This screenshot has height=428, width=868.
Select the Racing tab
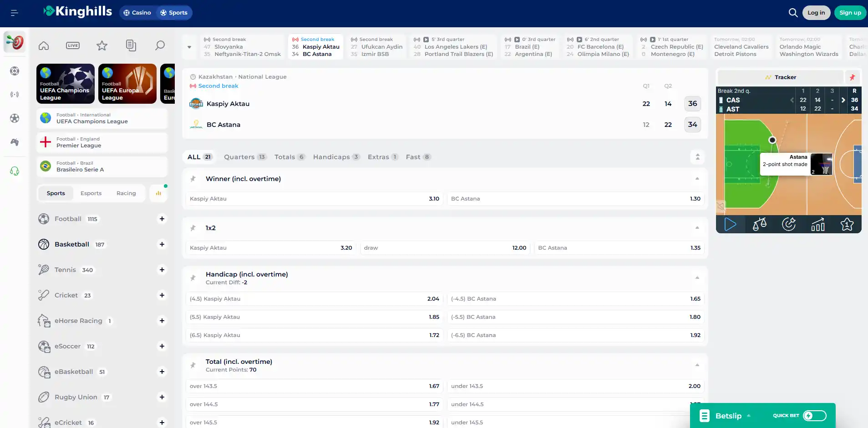click(126, 193)
